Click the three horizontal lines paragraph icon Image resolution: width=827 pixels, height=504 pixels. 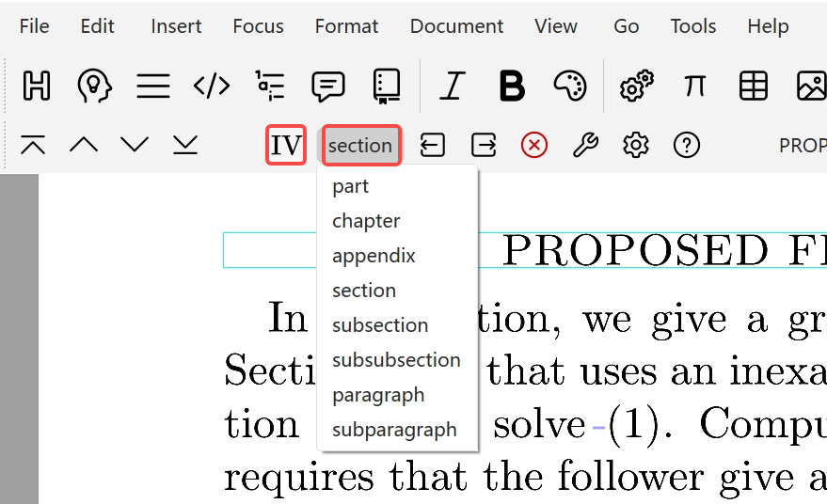[153, 86]
